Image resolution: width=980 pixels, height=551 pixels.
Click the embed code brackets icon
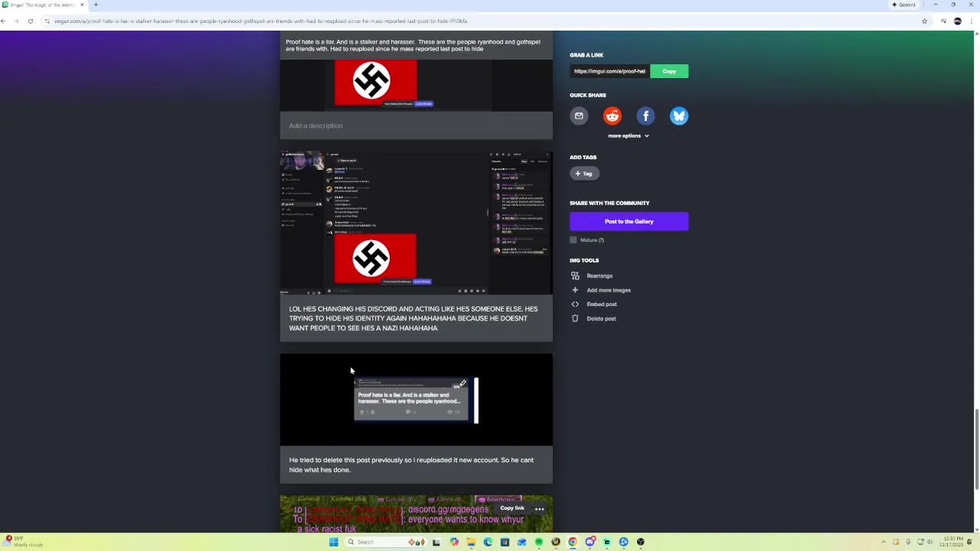tap(575, 305)
